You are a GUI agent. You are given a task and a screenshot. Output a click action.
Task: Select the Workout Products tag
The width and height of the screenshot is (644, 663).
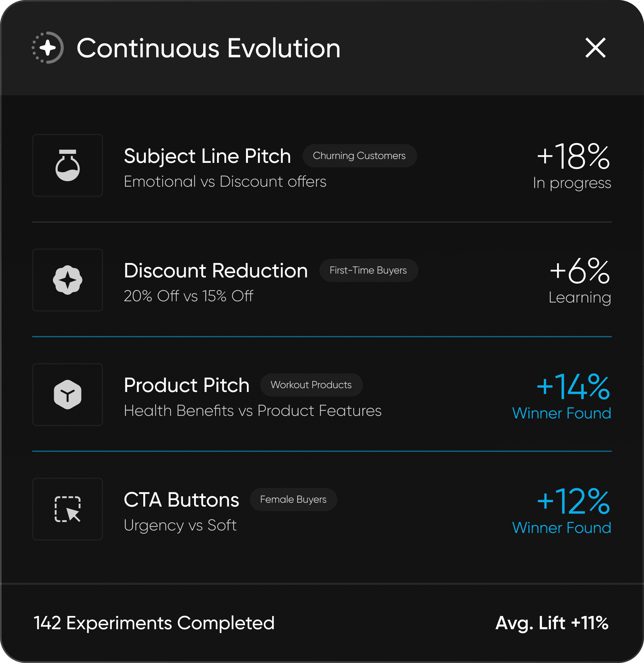pyautogui.click(x=311, y=385)
